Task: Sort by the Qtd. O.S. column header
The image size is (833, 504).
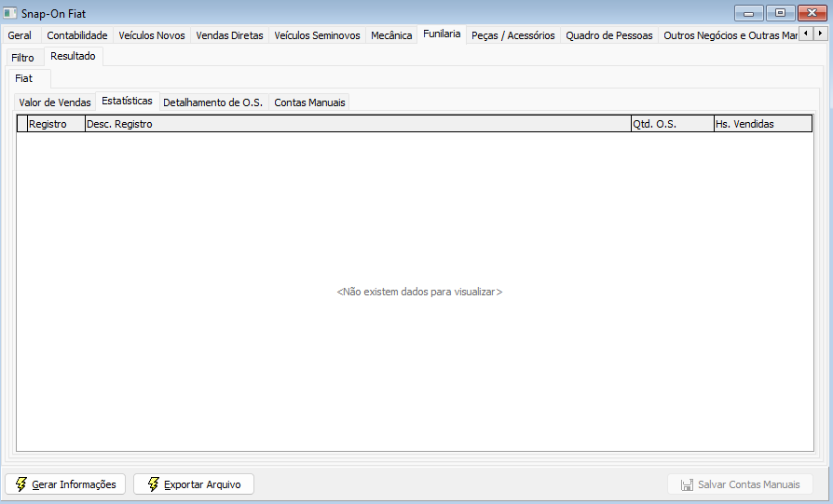Action: point(673,124)
